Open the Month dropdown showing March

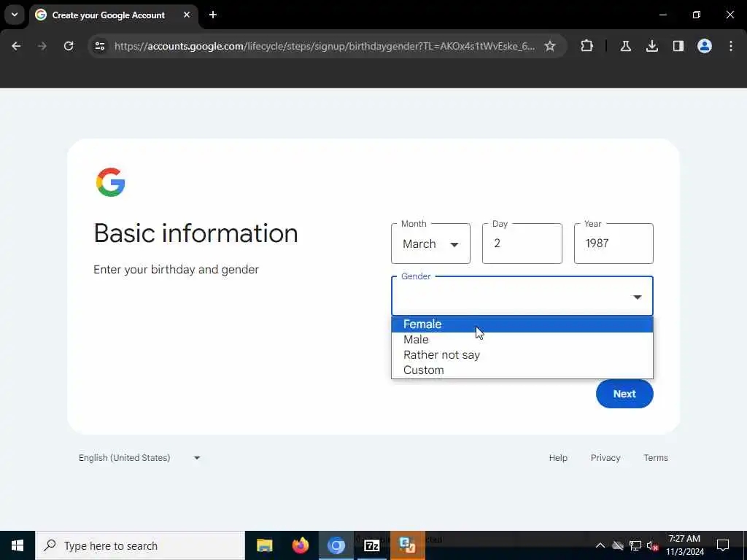click(430, 244)
